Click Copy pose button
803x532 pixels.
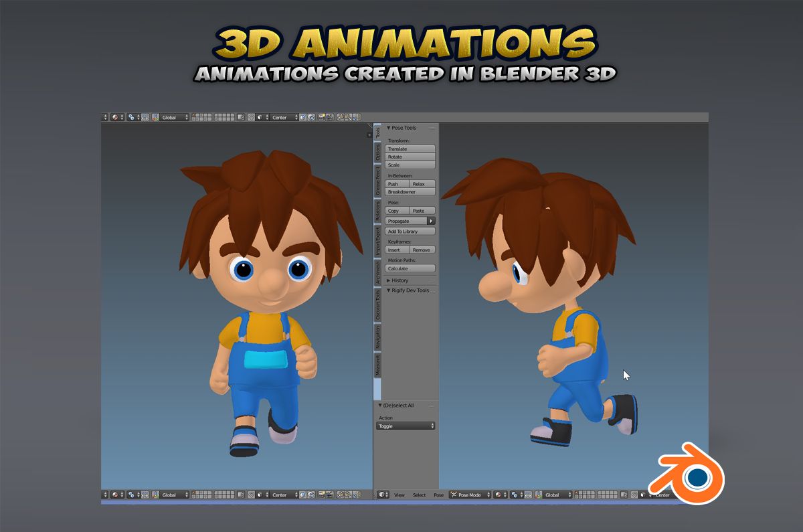tap(397, 210)
